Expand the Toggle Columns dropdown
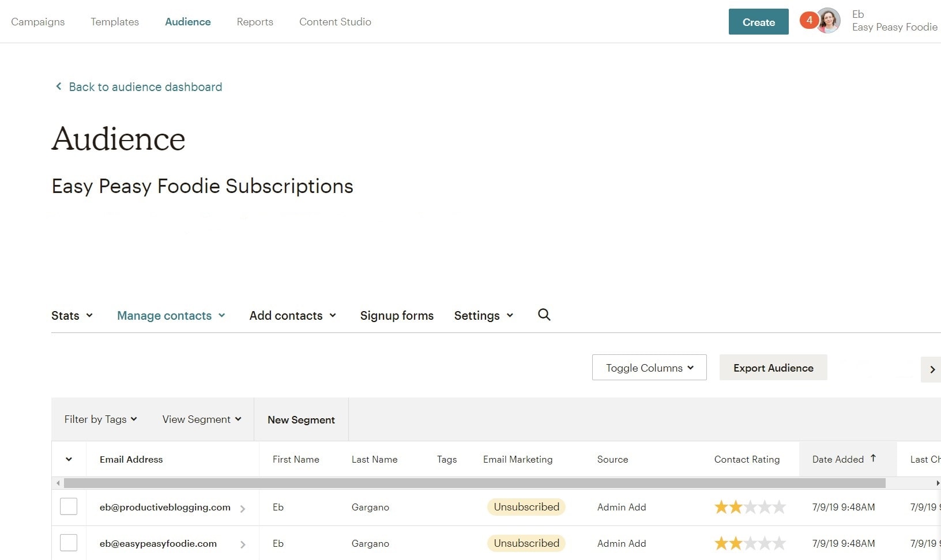 tap(649, 368)
